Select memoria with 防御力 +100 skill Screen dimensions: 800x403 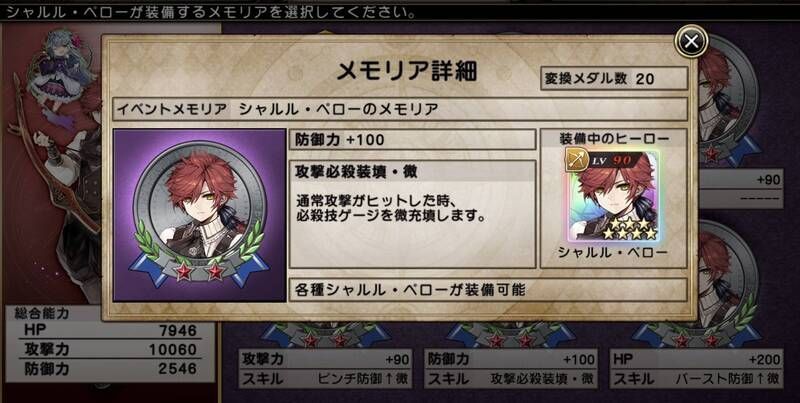click(x=511, y=368)
